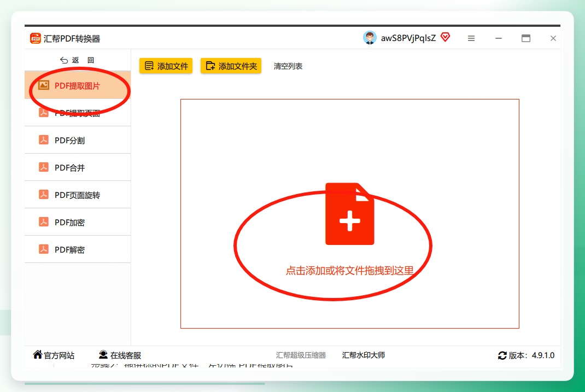
Task: Open the user avatar profile picture
Action: coord(370,38)
